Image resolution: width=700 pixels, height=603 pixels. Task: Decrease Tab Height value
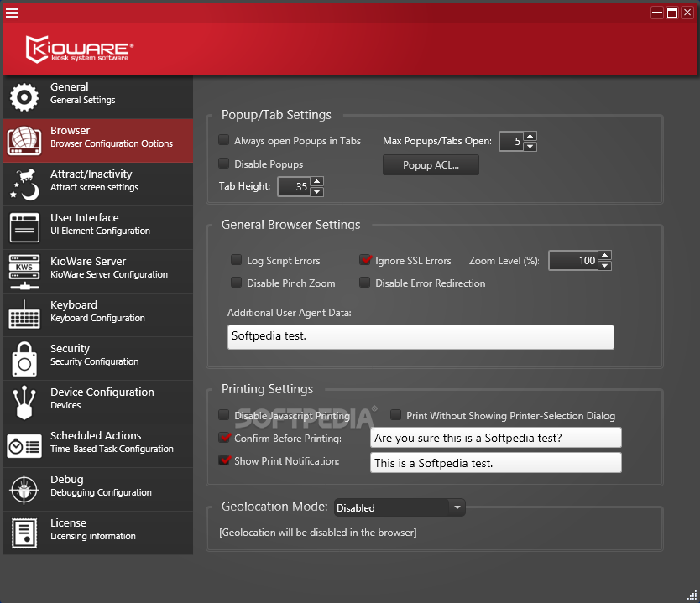317,192
